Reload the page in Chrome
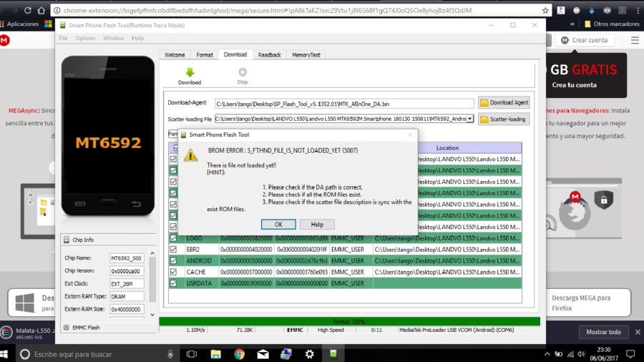Viewport: 644px width, 362px height. tap(27, 10)
